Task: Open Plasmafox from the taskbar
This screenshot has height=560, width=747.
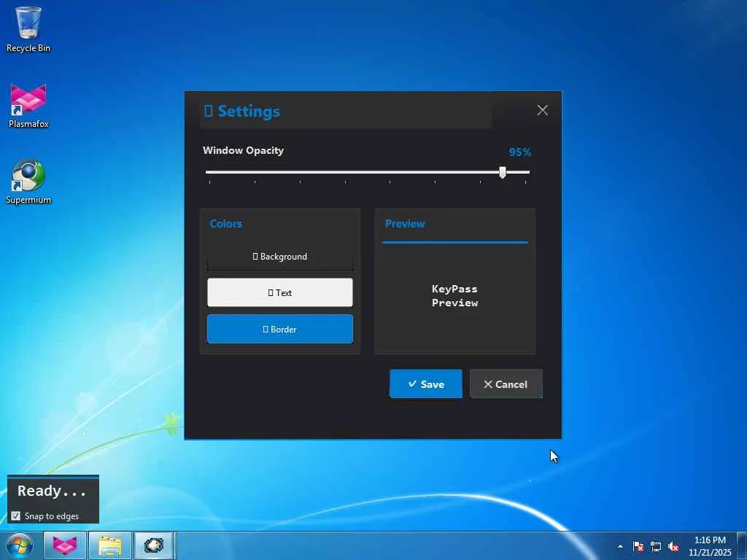Action: pyautogui.click(x=65, y=545)
